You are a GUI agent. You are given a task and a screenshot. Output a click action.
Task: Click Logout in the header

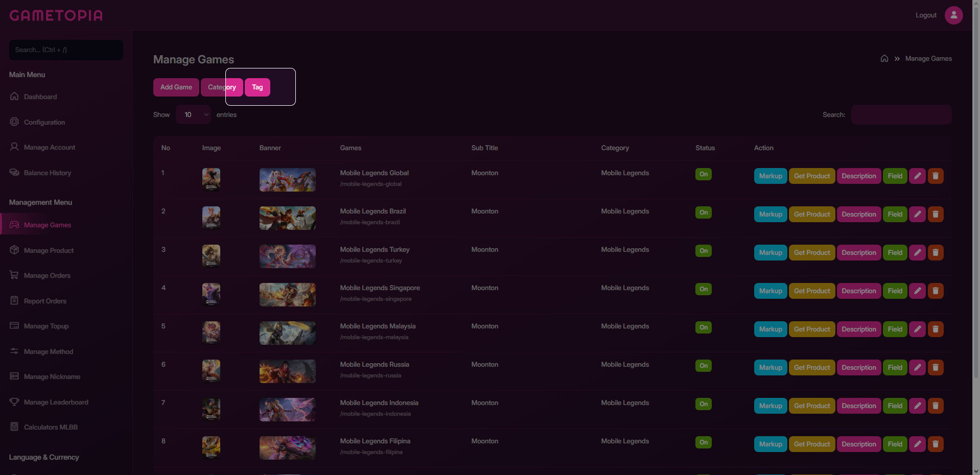[x=926, y=15]
